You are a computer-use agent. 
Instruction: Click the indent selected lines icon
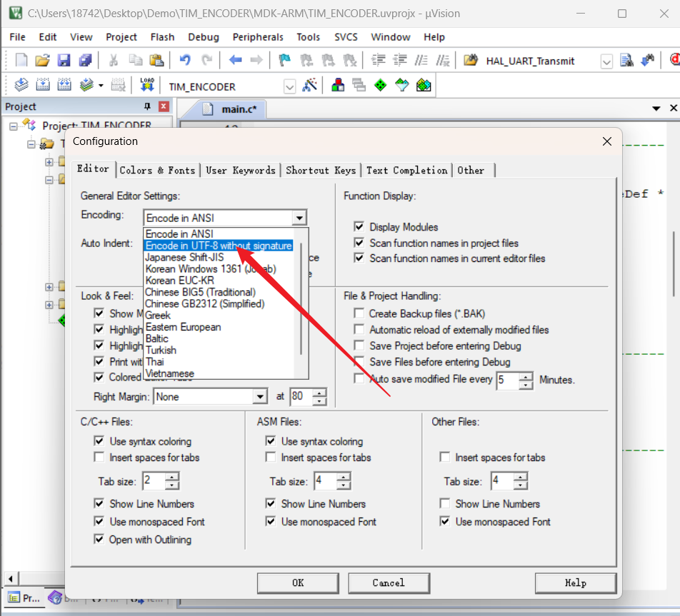point(379,60)
